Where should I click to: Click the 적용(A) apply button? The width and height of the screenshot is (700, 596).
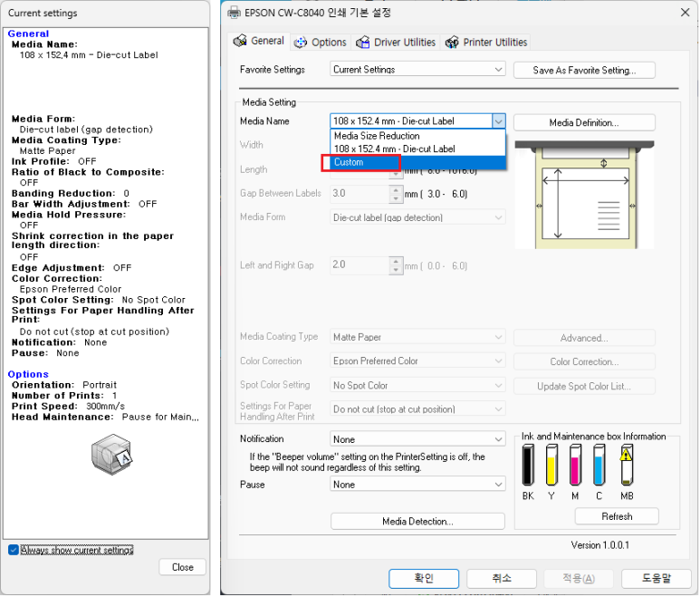pos(579,579)
